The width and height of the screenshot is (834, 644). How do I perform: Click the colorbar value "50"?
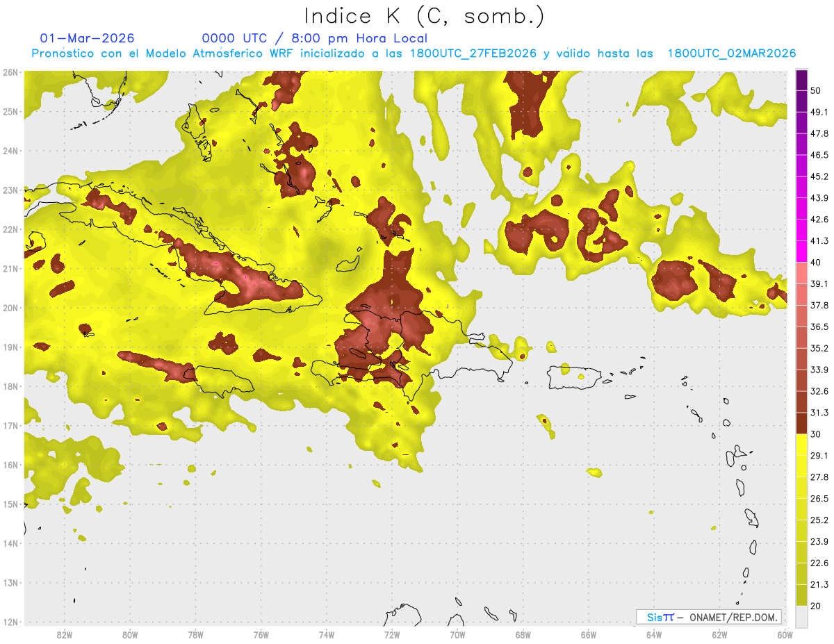tap(816, 90)
